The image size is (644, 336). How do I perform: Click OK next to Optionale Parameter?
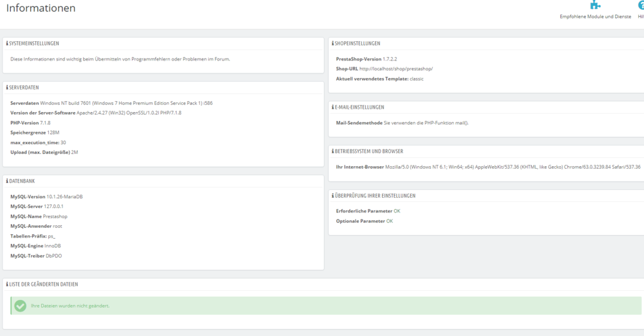[390, 221]
